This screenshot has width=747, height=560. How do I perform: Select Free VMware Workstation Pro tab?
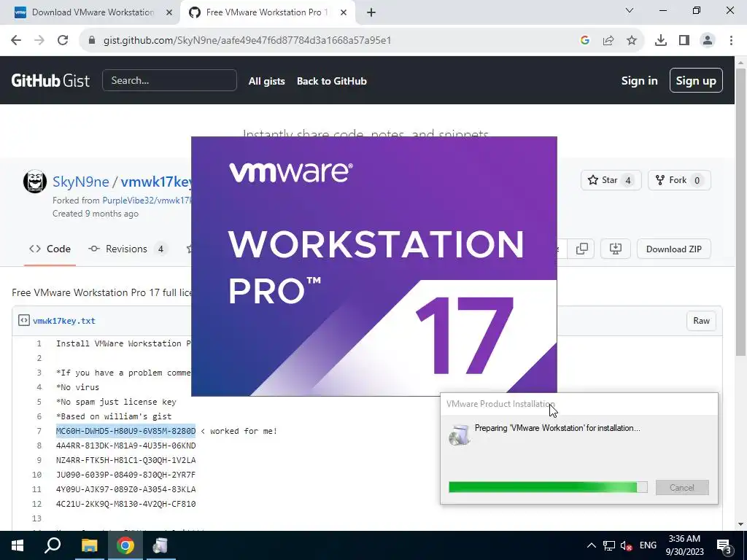pyautogui.click(x=267, y=12)
